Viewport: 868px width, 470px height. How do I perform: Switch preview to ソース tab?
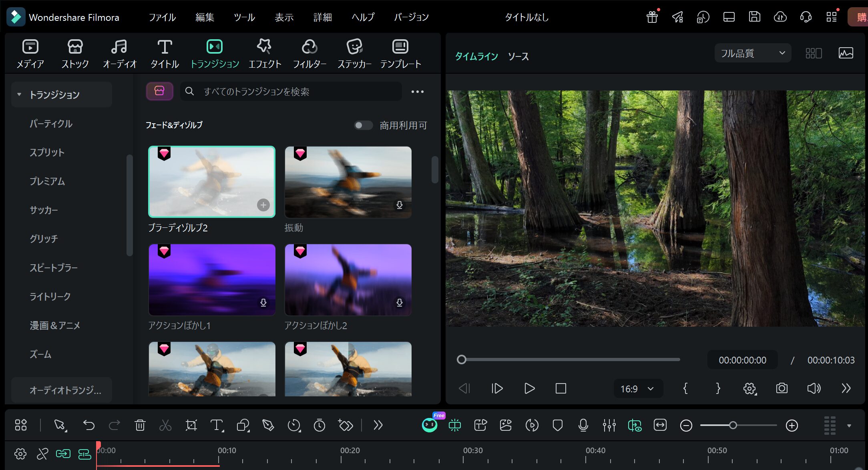(x=518, y=56)
